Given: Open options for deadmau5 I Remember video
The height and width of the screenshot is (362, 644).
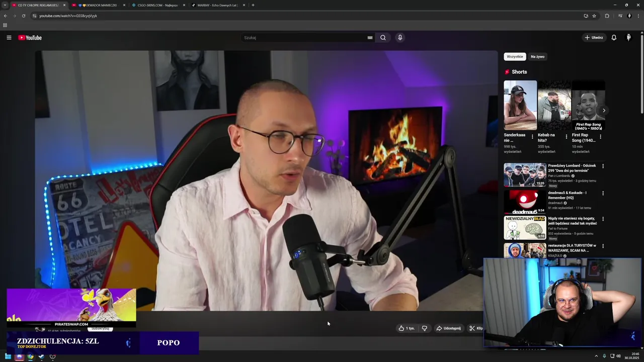Looking at the screenshot, I should pos(603,193).
